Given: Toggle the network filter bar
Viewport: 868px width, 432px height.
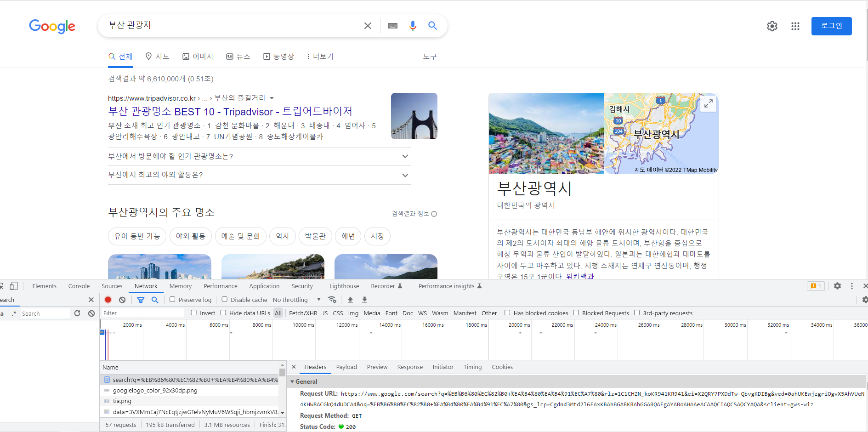Looking at the screenshot, I should (141, 300).
